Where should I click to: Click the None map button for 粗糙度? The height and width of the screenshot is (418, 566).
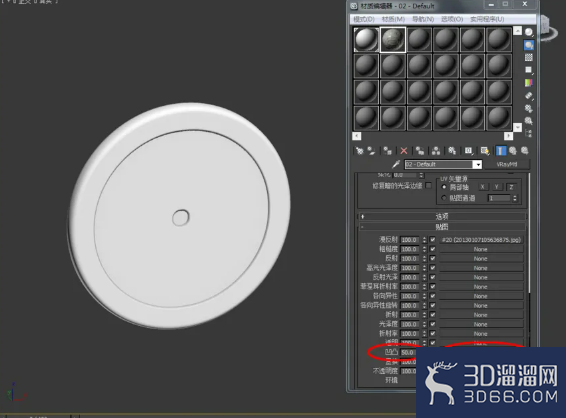tap(481, 249)
